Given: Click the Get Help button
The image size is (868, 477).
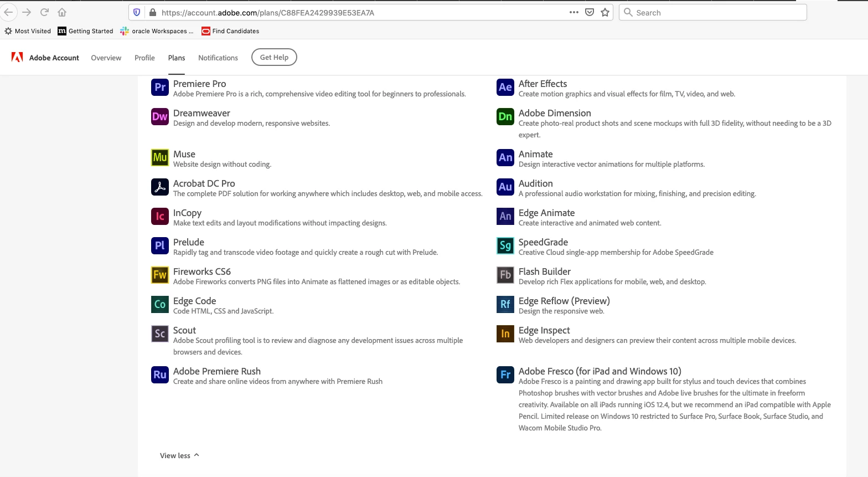Looking at the screenshot, I should click(274, 57).
